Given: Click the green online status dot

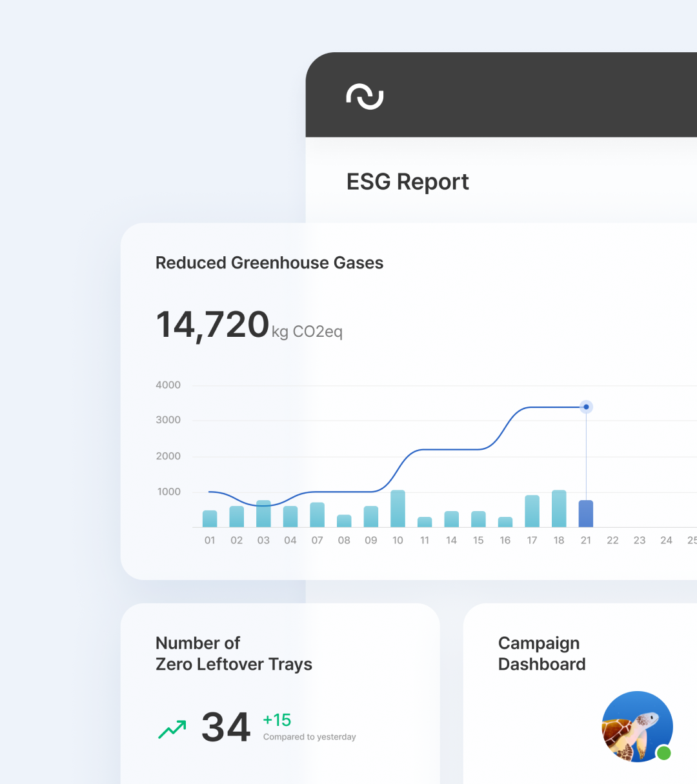Looking at the screenshot, I should point(663,752).
